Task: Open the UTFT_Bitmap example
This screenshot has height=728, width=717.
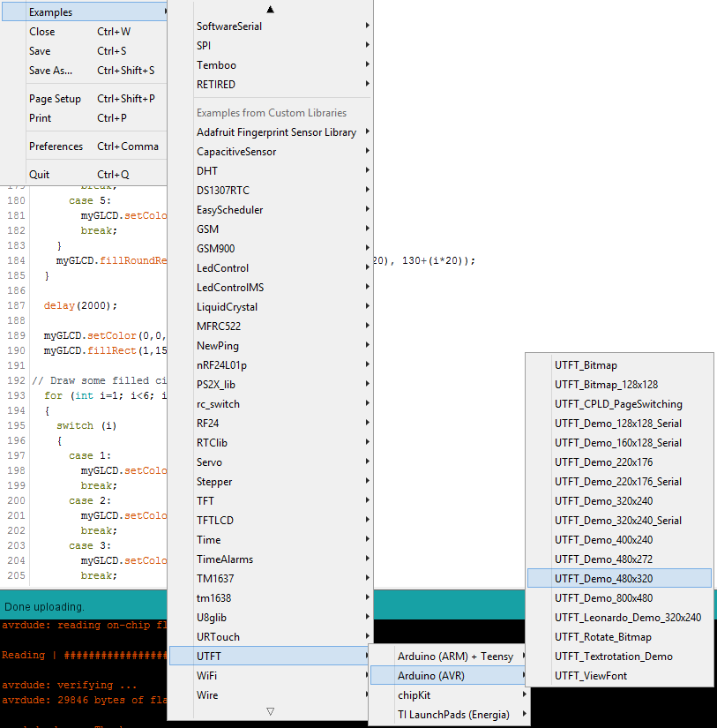Action: click(x=619, y=365)
